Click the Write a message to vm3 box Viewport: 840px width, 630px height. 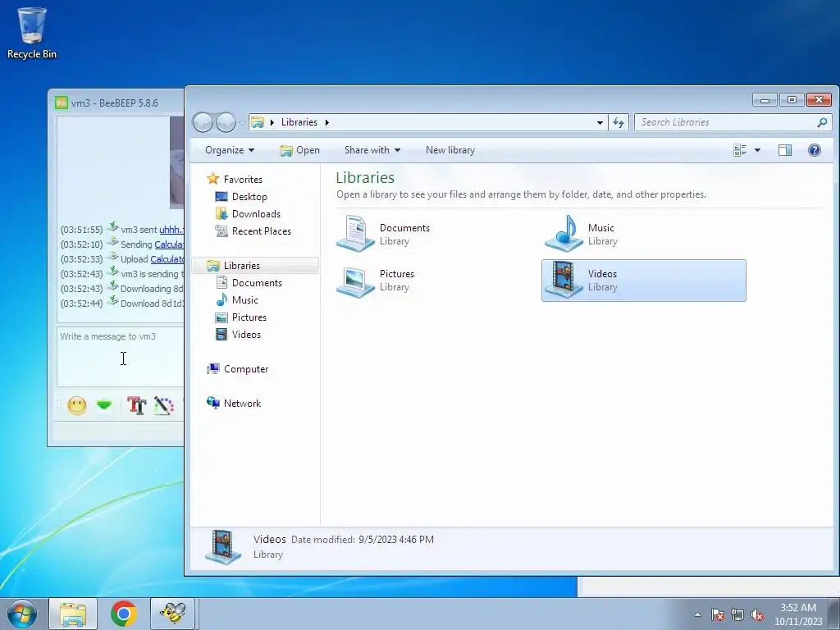[x=120, y=356]
